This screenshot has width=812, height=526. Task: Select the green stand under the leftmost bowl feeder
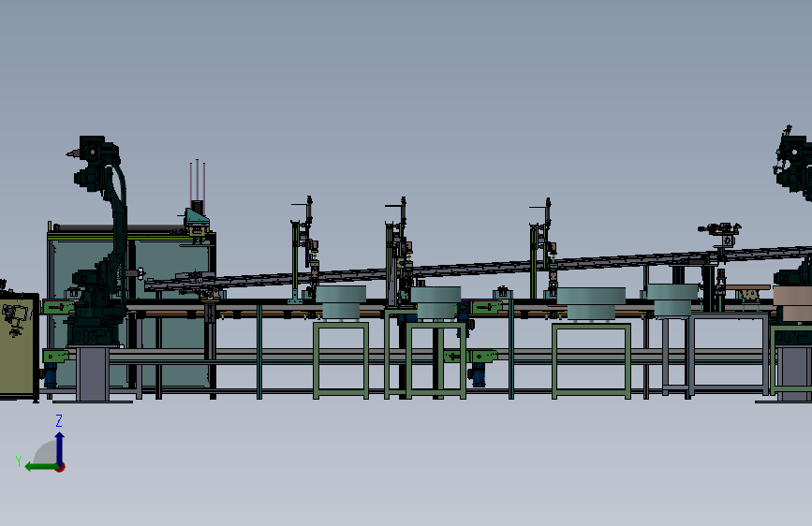click(x=341, y=360)
